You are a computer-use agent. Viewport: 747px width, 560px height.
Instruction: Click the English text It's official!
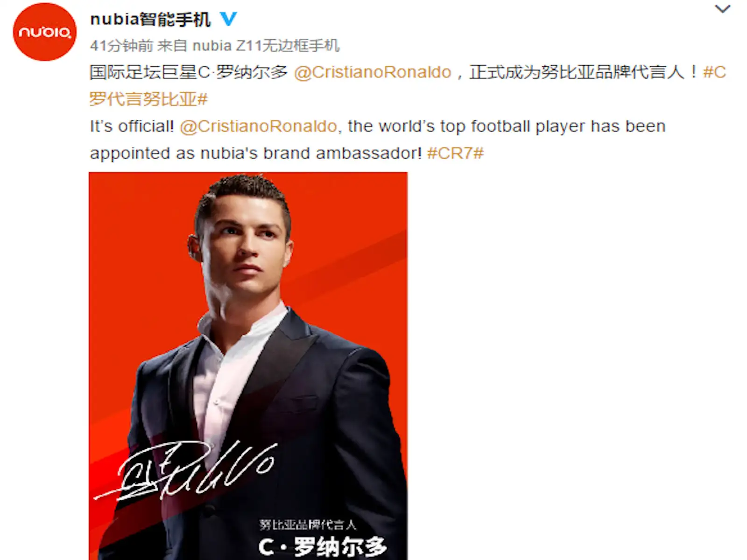click(132, 126)
